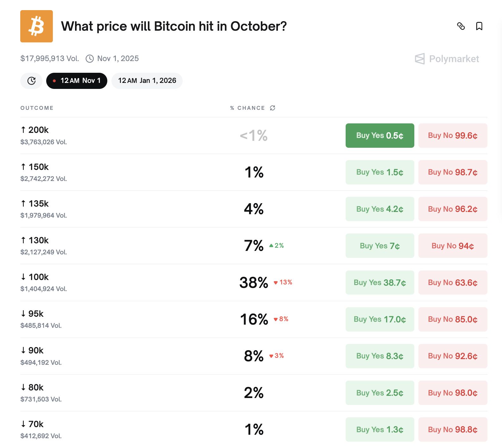Image resolution: width=502 pixels, height=448 pixels.
Task: Buy Yes at 7¢ for ↑ 130k
Action: tap(380, 246)
